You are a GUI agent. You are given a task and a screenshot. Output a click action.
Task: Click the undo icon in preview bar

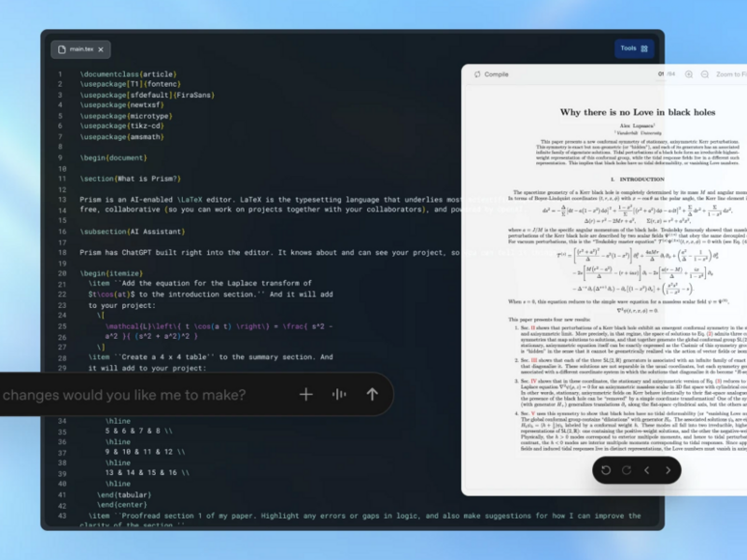[x=606, y=470]
